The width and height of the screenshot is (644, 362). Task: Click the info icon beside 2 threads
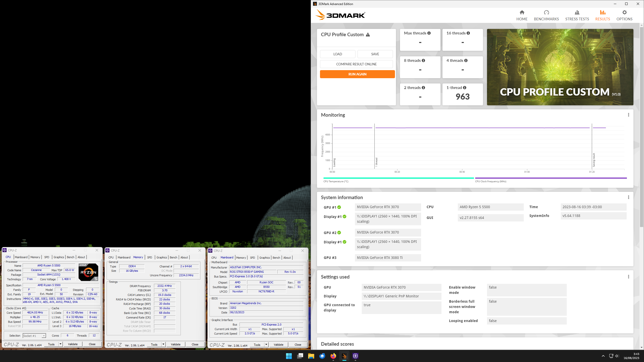point(423,87)
